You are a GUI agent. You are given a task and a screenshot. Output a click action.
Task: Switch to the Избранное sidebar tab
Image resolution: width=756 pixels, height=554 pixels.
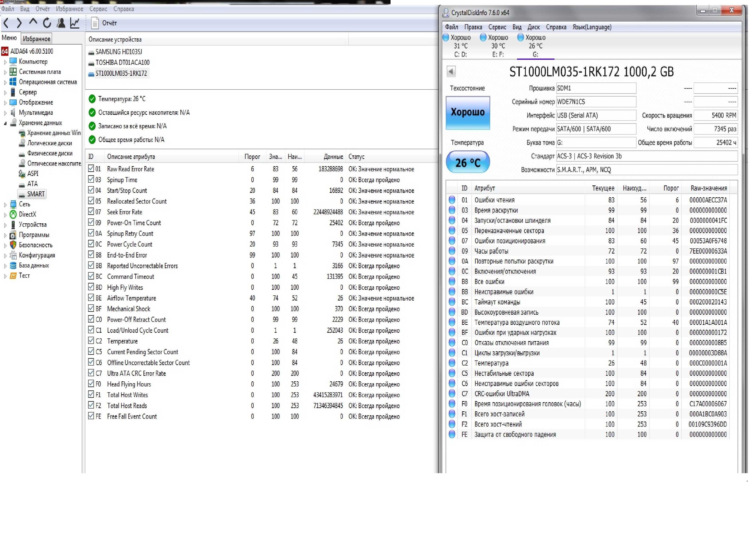pyautogui.click(x=36, y=39)
